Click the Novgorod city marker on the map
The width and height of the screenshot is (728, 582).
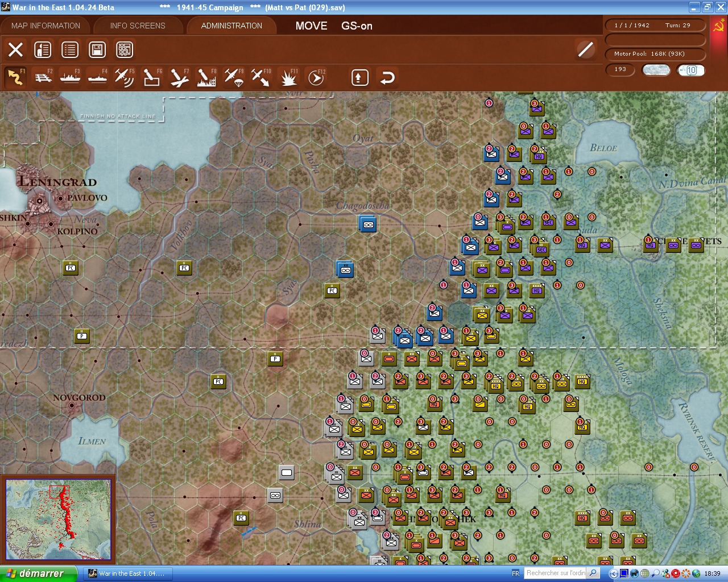click(72, 406)
